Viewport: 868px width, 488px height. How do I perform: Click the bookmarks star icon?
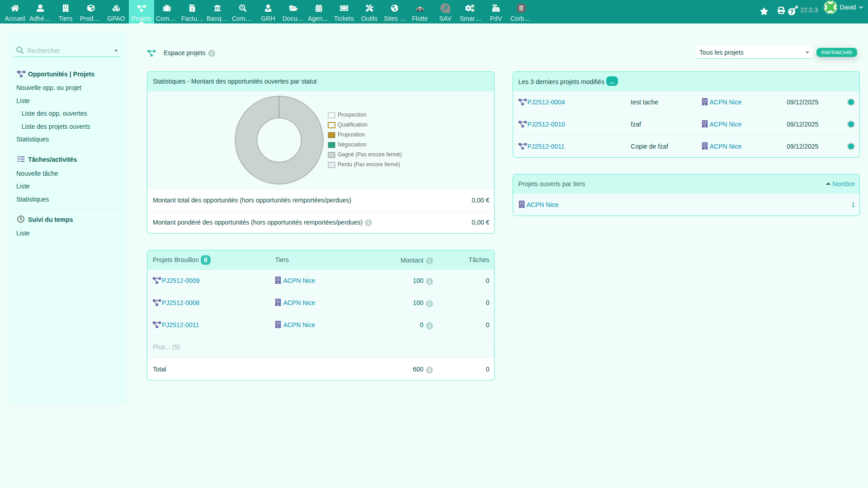point(764,11)
